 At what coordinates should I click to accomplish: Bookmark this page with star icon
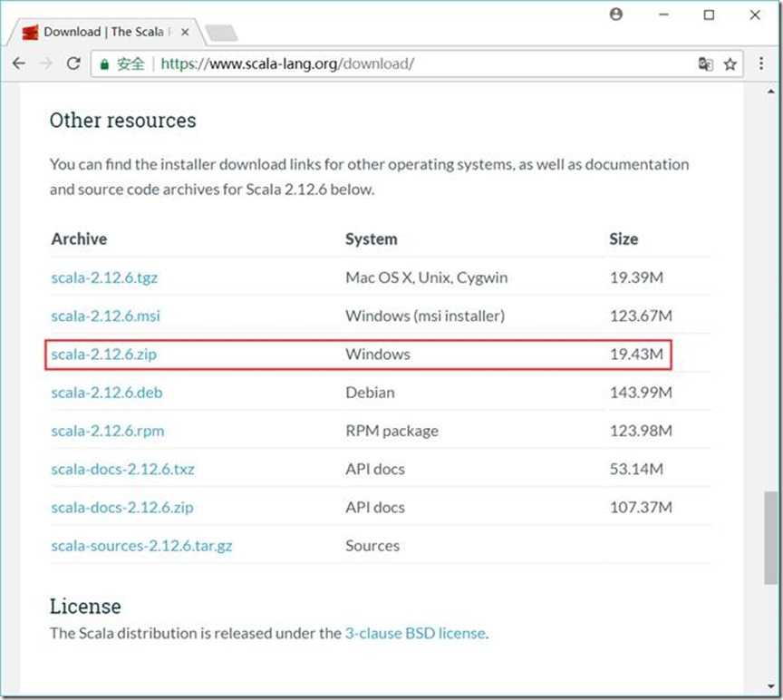[730, 64]
